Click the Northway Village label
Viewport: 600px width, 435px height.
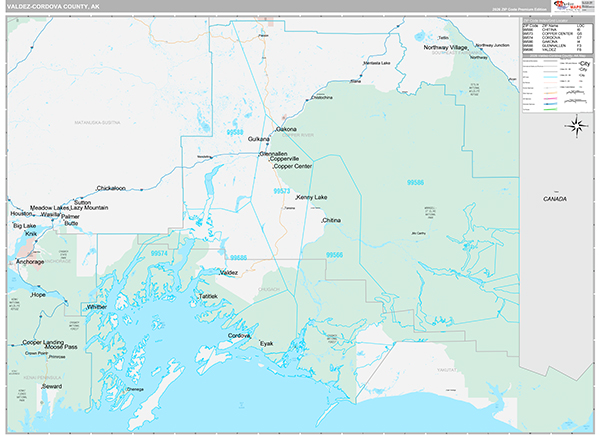tap(445, 47)
